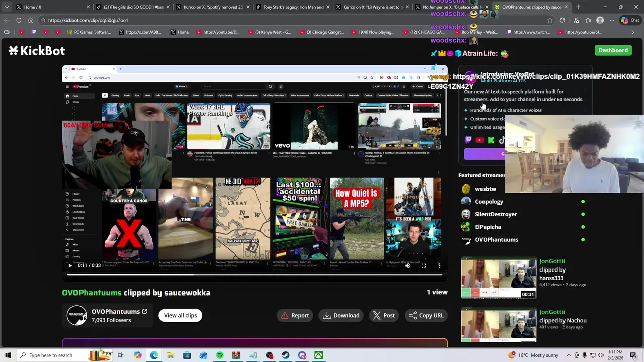The image size is (644, 362).
Task: Switch to 'Spotify removed 25' X tab
Action: [213, 7]
